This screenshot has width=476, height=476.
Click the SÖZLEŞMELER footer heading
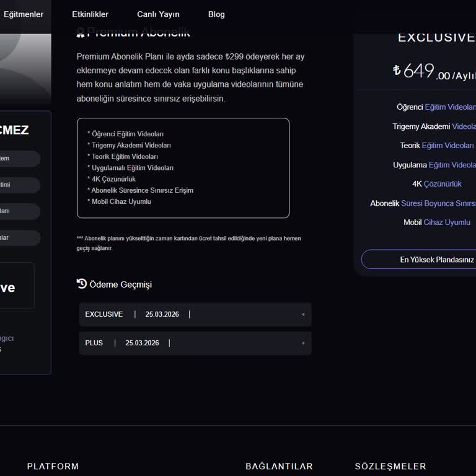390,466
